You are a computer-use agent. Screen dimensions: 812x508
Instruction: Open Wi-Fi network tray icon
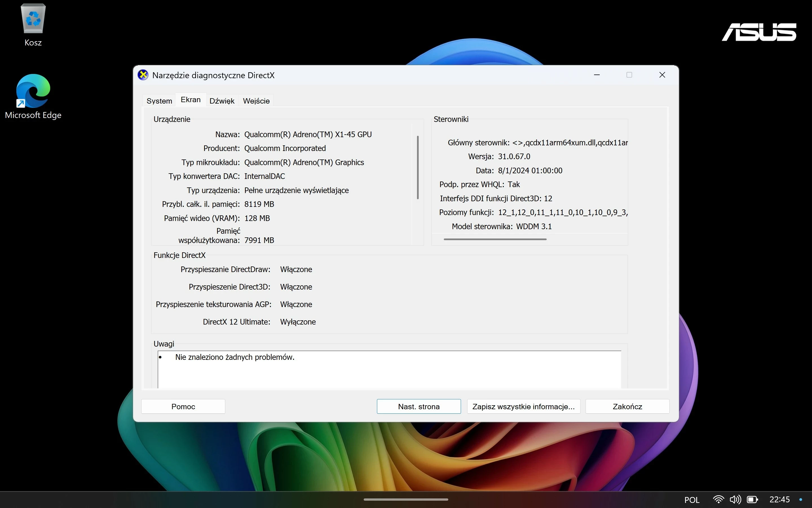tap(718, 499)
